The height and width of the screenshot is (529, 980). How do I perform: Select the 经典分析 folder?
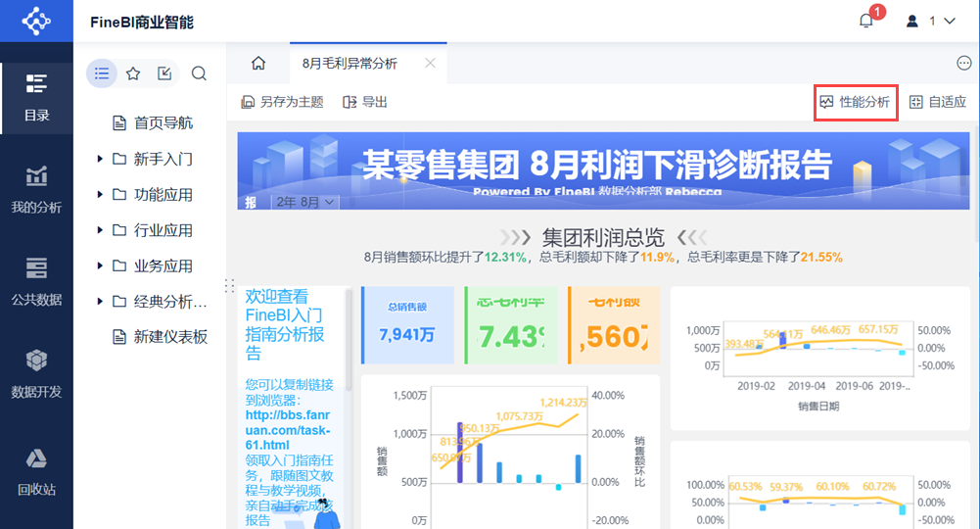click(x=160, y=302)
